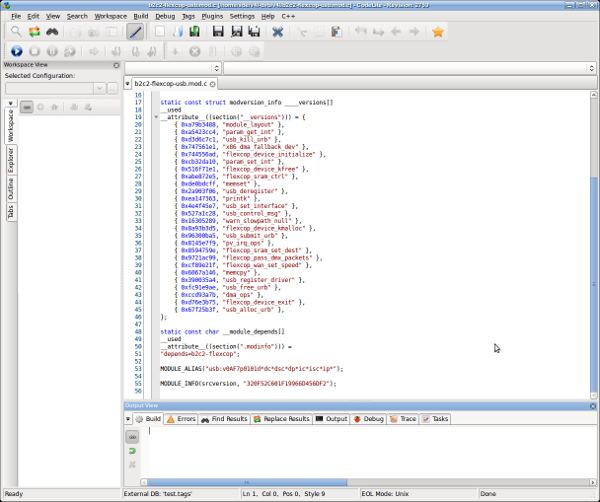The width and height of the screenshot is (600, 502).
Task: Click the Save As floppy icon
Action: pos(237,32)
